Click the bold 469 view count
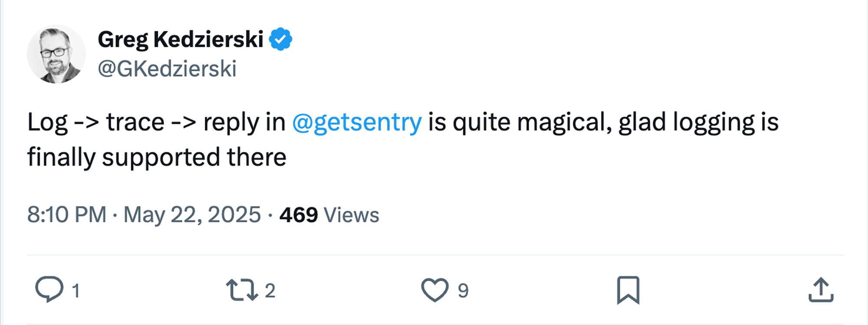Image resolution: width=868 pixels, height=325 pixels. 299,215
